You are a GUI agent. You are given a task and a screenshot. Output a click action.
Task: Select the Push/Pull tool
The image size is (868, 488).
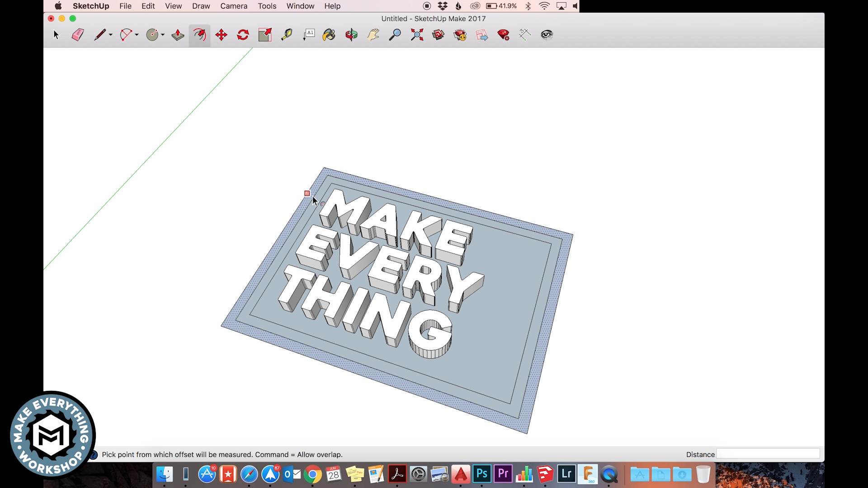coord(178,35)
